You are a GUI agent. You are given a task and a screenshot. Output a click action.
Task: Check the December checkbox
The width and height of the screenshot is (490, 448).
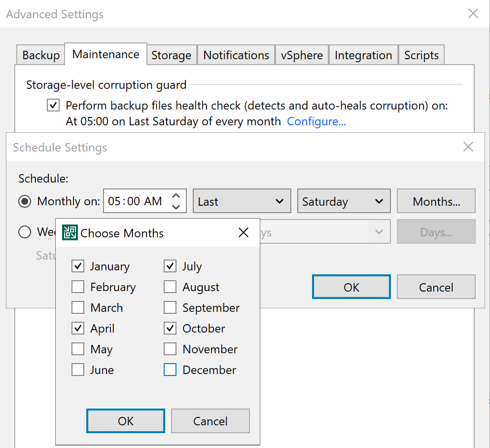coord(170,370)
